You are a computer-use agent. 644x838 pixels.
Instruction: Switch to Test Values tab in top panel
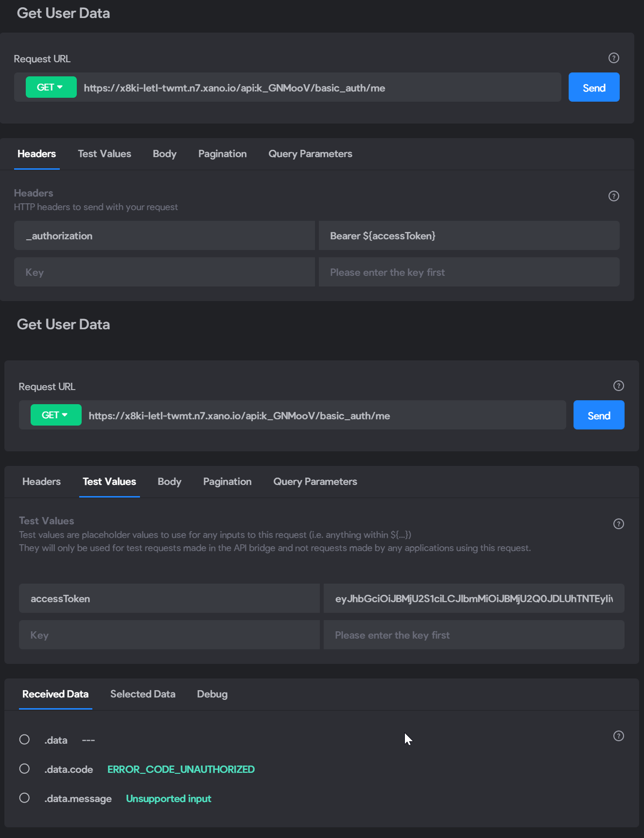point(104,154)
